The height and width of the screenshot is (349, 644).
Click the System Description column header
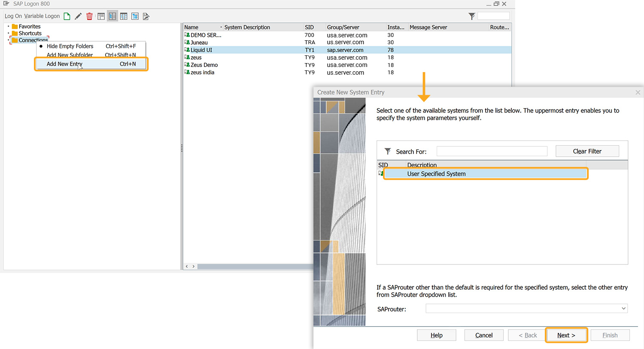click(x=263, y=27)
